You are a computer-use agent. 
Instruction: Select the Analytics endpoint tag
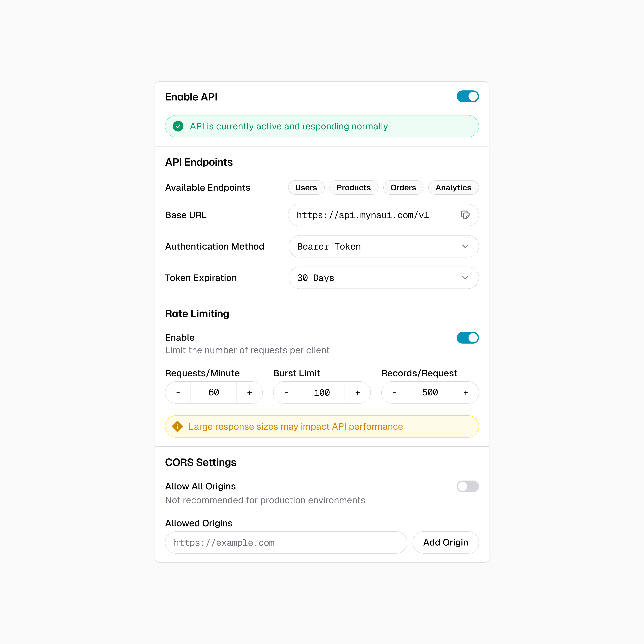(x=453, y=188)
